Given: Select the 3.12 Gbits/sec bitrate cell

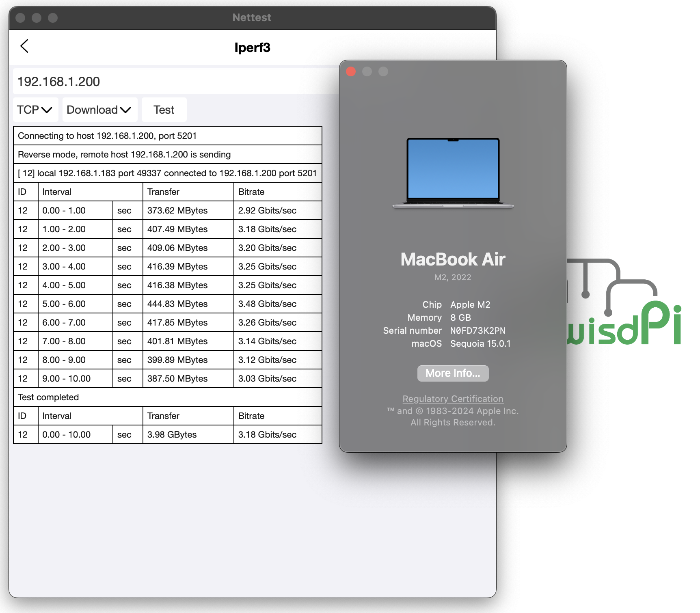Looking at the screenshot, I should pyautogui.click(x=278, y=360).
